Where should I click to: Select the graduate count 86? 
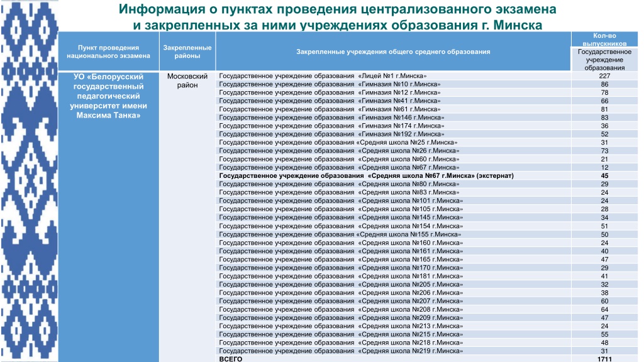604,84
